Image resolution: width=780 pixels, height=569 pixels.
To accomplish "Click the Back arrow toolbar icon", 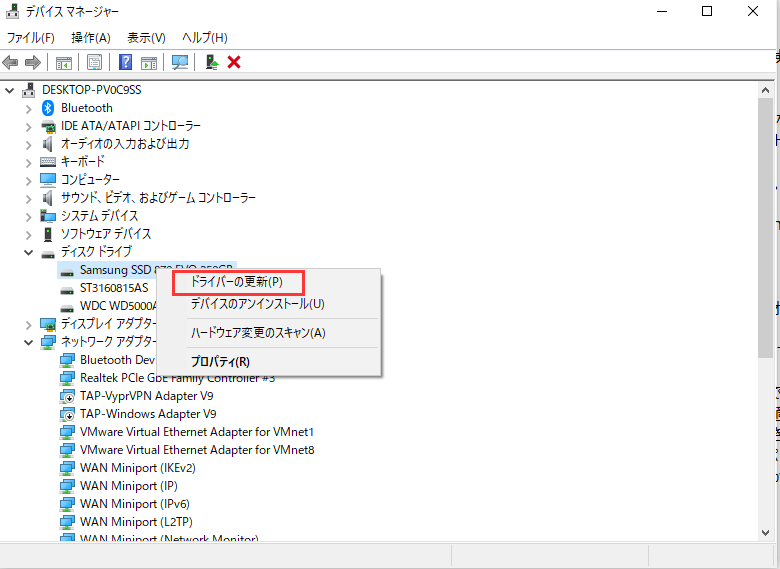I will (x=10, y=63).
